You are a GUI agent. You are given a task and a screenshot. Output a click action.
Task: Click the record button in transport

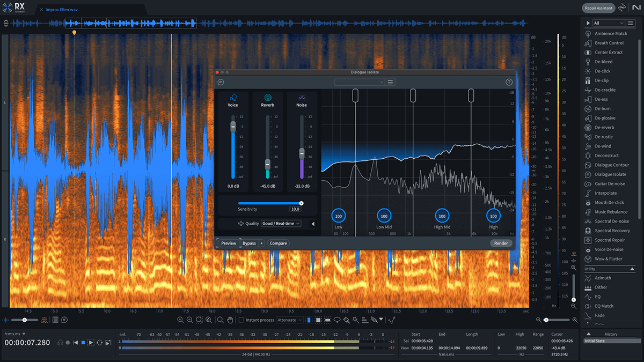coord(68,342)
